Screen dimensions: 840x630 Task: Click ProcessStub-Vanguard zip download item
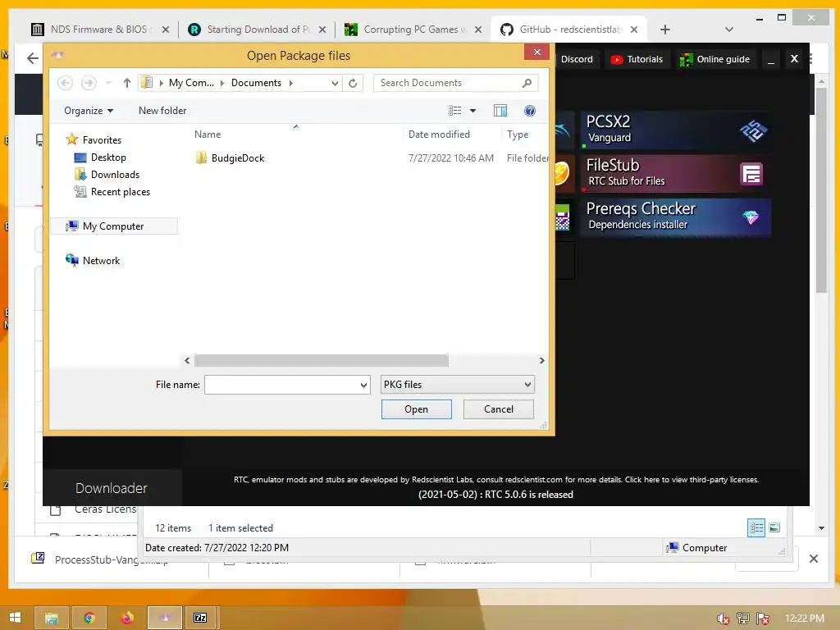[x=110, y=559]
